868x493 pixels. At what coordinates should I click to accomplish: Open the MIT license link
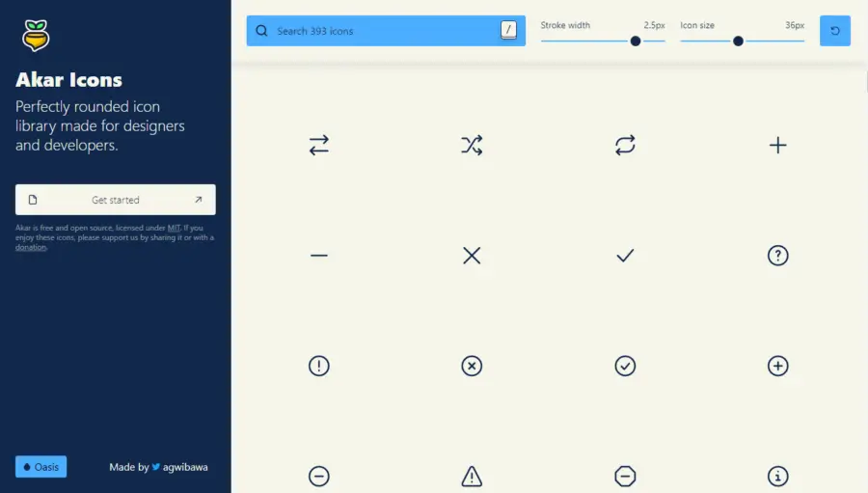174,228
